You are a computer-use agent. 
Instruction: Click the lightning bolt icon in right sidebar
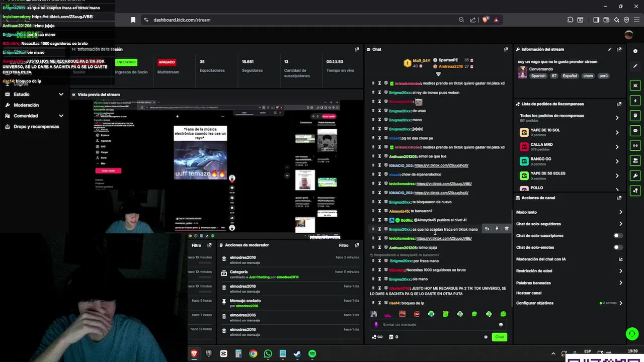tap(635, 101)
